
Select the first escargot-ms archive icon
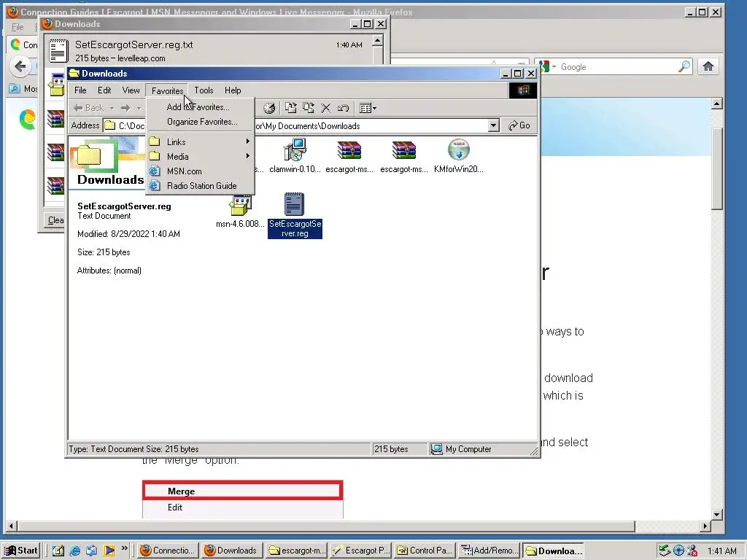point(349,156)
